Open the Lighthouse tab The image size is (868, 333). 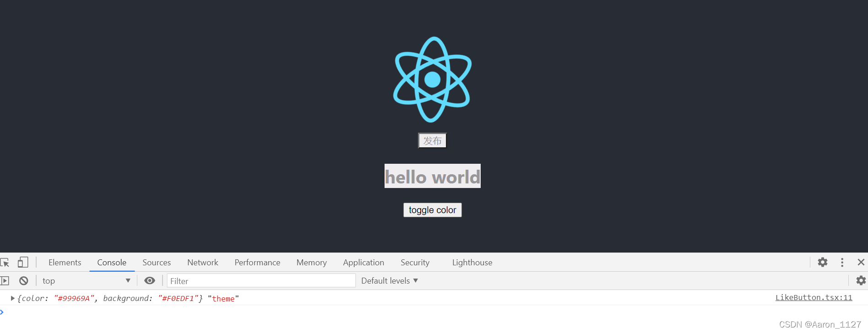point(472,262)
